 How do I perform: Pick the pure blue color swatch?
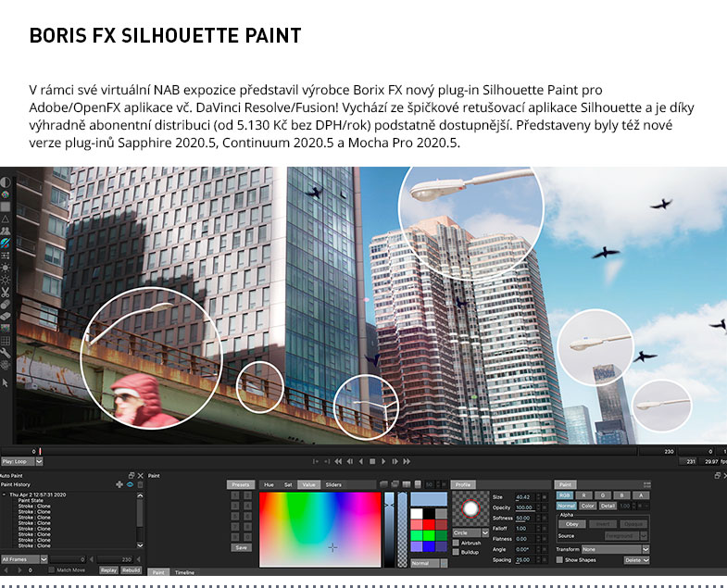[429, 546]
